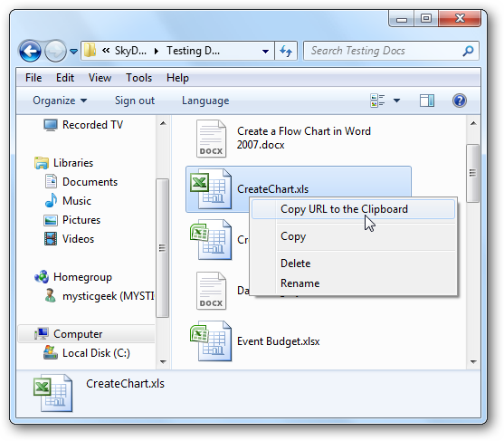Expand the address bar history dropdown

coord(265,51)
